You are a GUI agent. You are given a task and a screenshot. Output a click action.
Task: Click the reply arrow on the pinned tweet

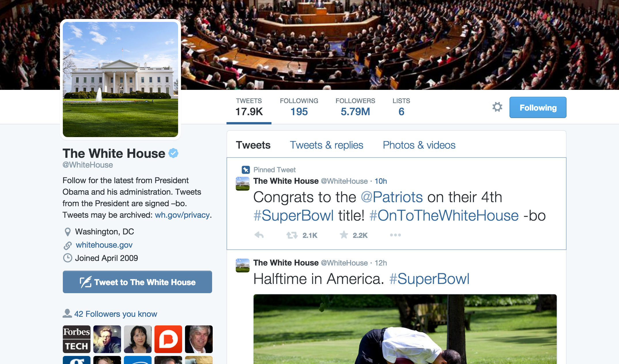pos(259,235)
